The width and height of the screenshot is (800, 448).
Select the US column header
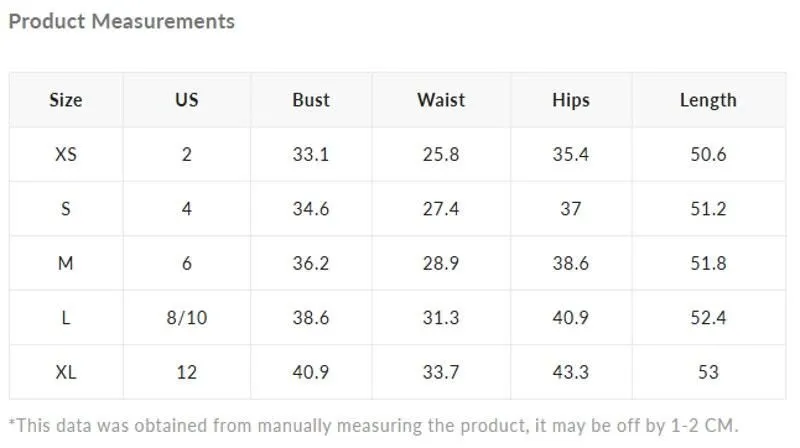click(x=187, y=99)
